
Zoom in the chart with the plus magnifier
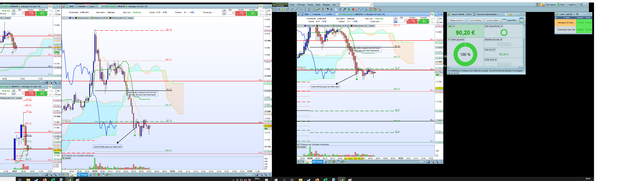pyautogui.click(x=437, y=162)
